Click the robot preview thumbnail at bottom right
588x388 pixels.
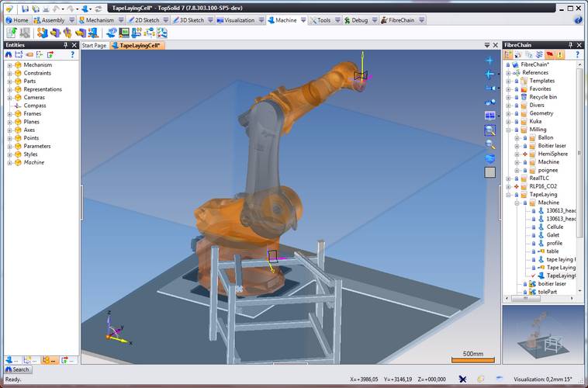[543, 334]
